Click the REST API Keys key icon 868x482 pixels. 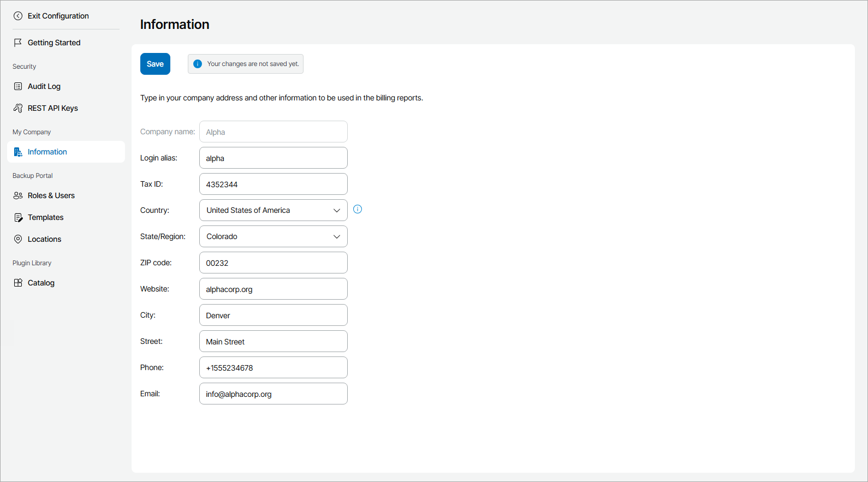[18, 108]
